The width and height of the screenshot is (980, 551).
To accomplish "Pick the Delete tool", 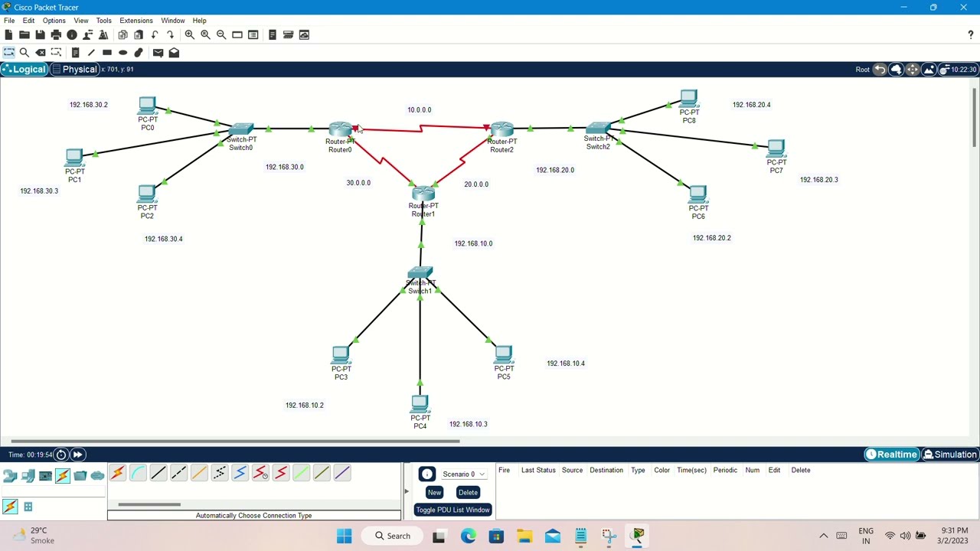I will pos(40,52).
